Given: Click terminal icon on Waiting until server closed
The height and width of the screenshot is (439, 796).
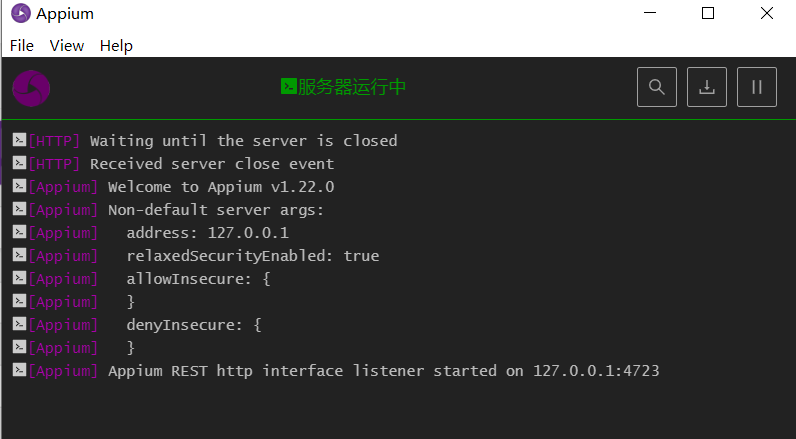Looking at the screenshot, I should 19,141.
